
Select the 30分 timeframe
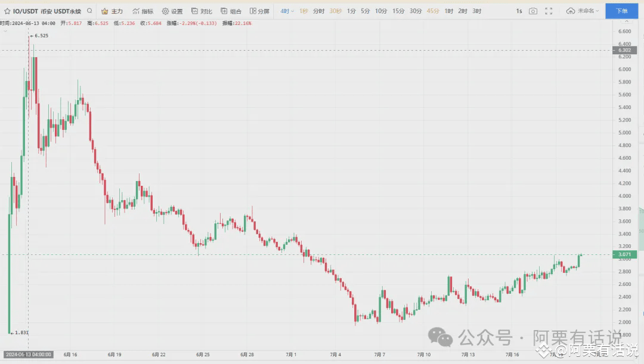[x=416, y=11]
